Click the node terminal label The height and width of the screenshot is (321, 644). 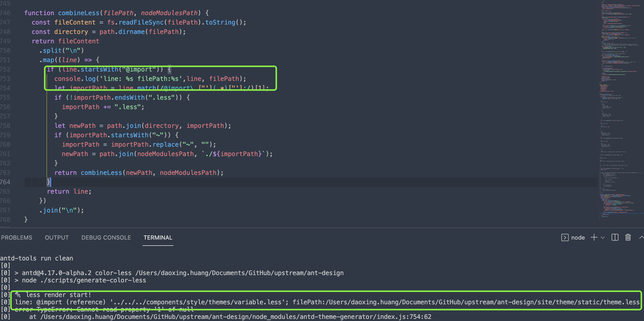(578, 237)
